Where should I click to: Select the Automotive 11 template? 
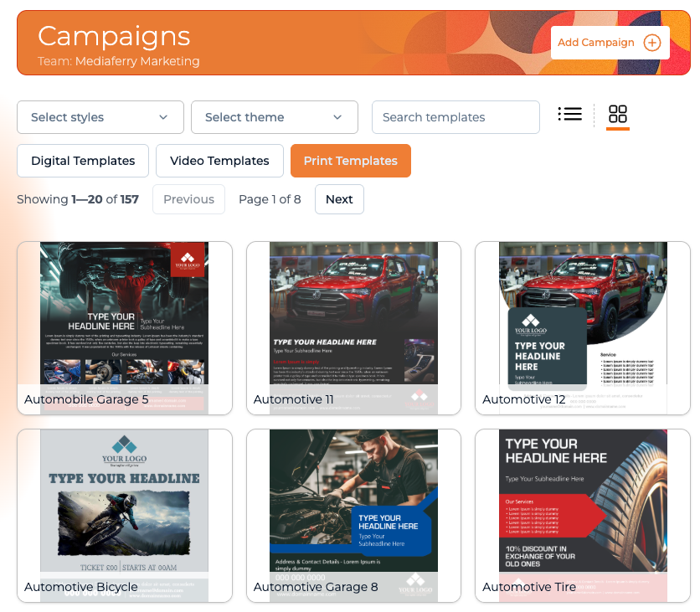[353, 327]
